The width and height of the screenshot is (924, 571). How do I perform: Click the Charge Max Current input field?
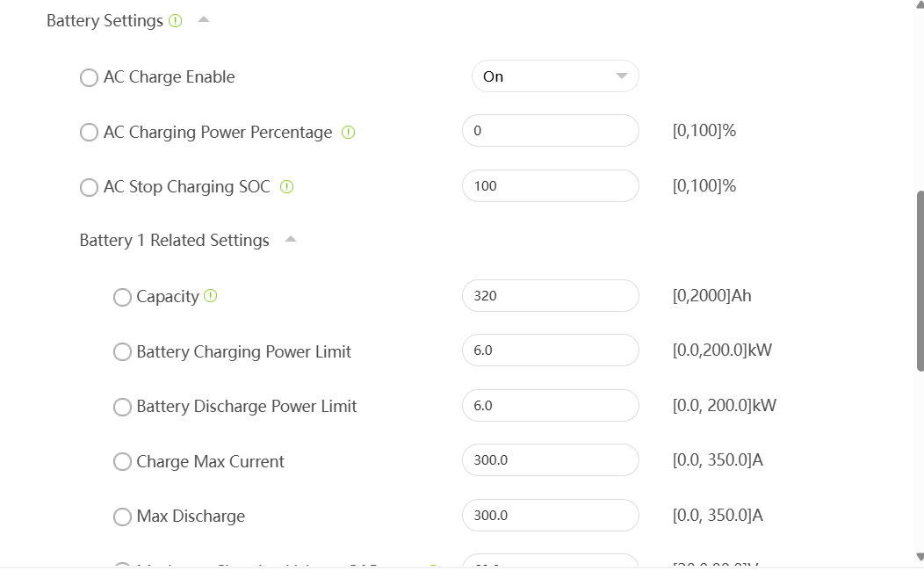coord(550,460)
